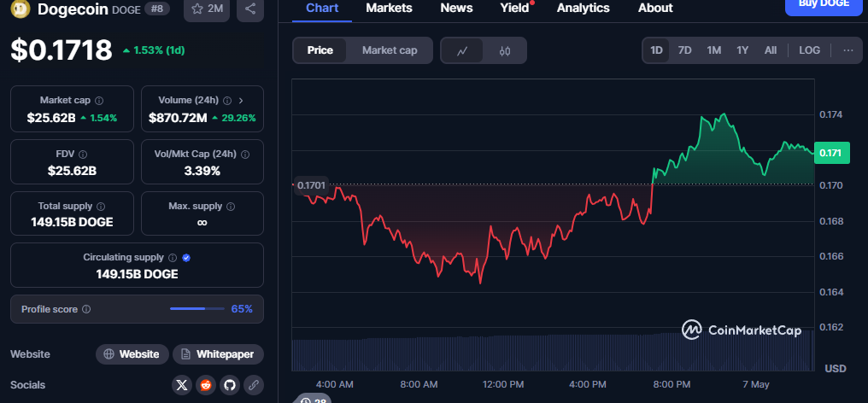Select the Market cap chart toggle
868x403 pixels.
[x=390, y=50]
